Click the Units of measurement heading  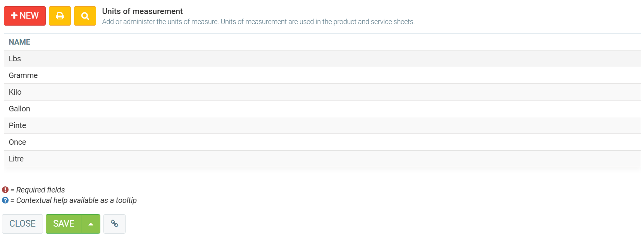click(142, 11)
